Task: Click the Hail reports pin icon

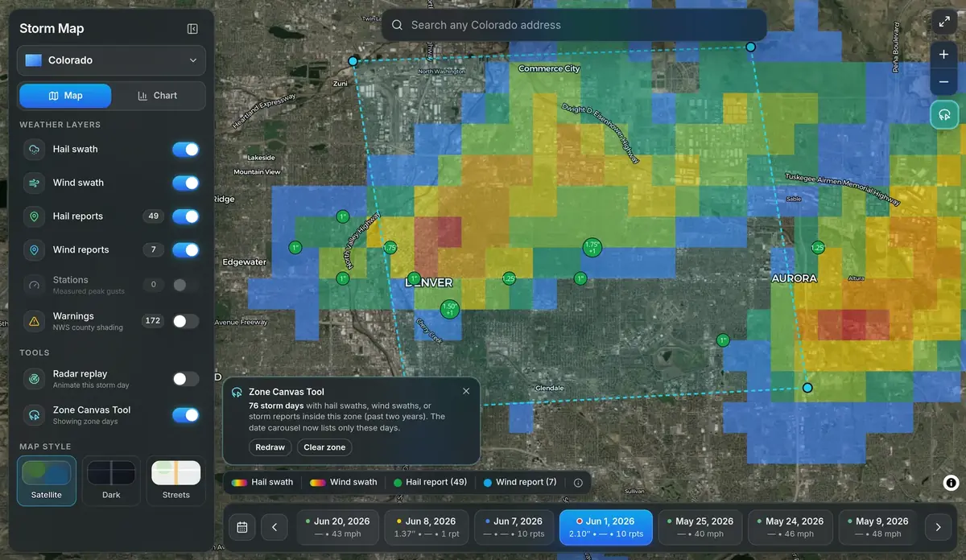Action: (x=34, y=216)
